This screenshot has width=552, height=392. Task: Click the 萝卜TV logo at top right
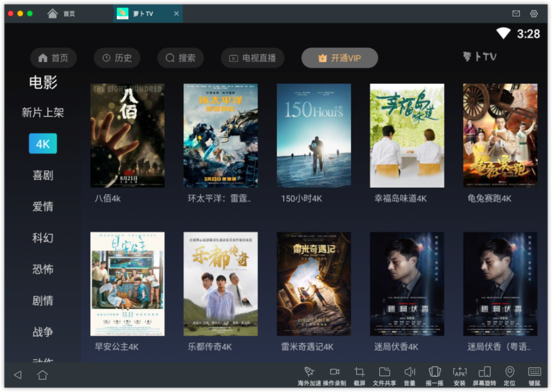tap(480, 57)
